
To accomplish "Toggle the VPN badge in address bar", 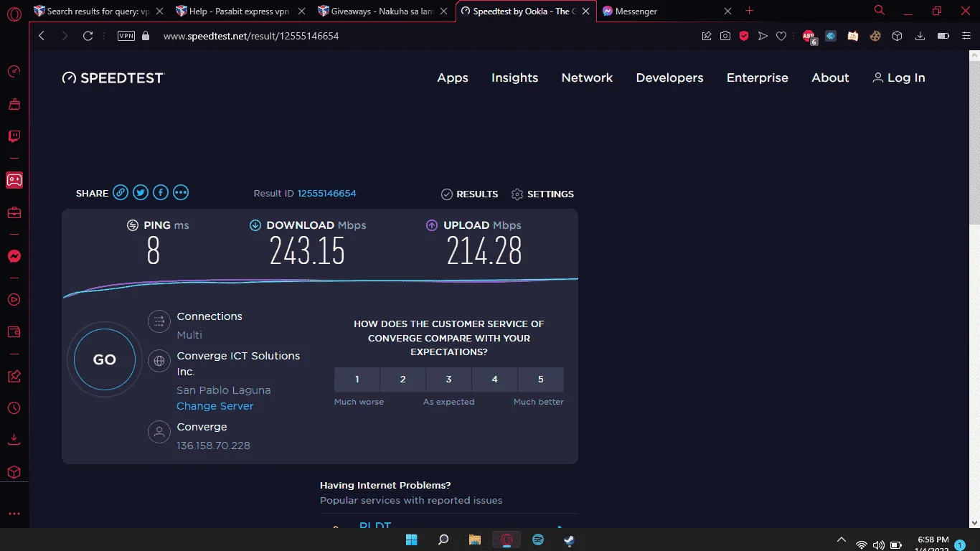I will click(126, 36).
